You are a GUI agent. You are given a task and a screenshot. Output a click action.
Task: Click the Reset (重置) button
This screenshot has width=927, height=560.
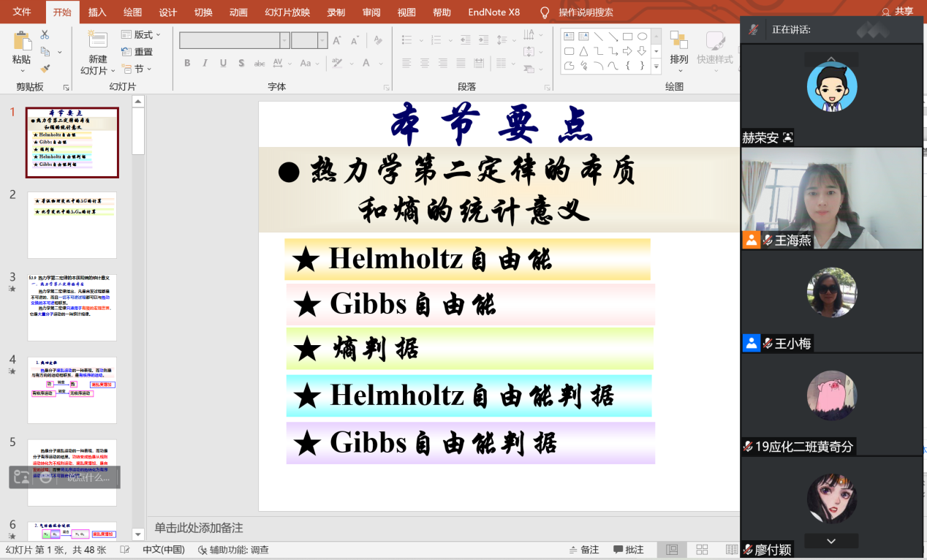coord(137,52)
